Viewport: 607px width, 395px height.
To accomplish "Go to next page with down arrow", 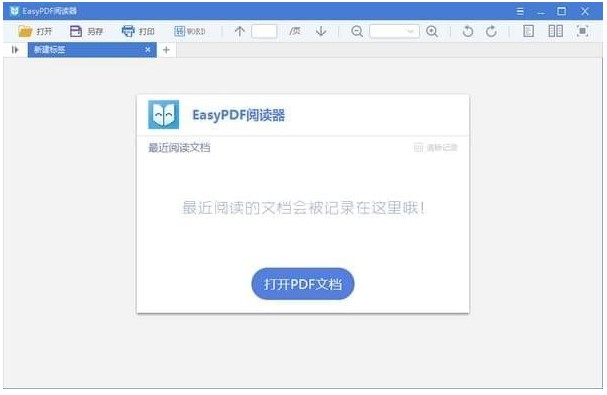I will 321,31.
